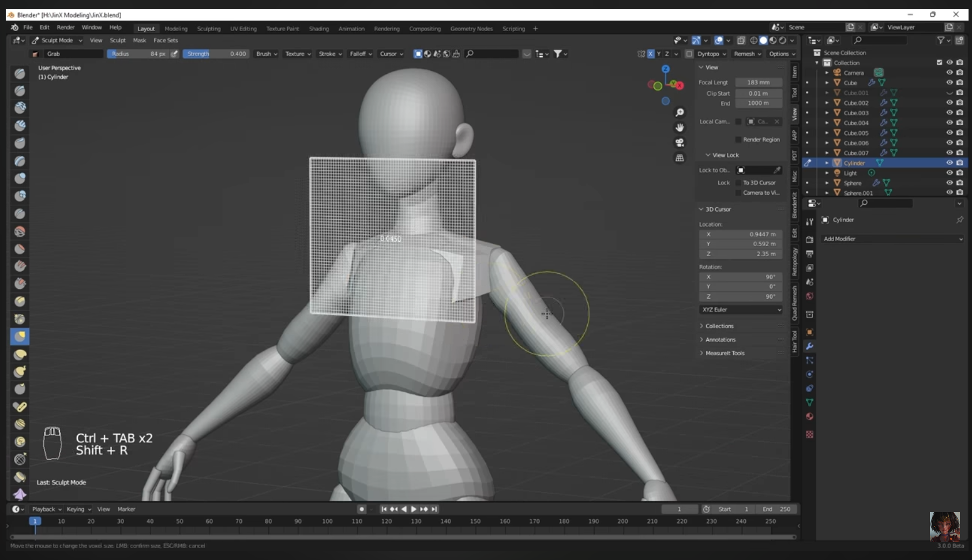Select the highlighted Grab brush in toolbar
Screen dimensions: 972x560
pos(20,336)
